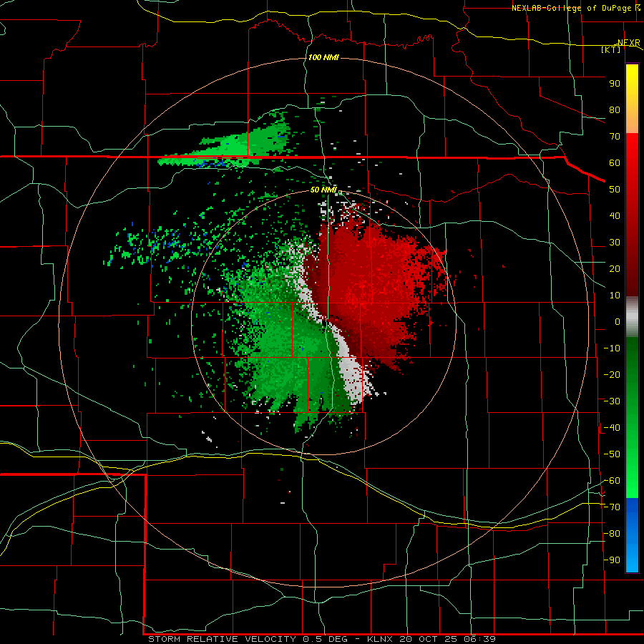Image resolution: width=644 pixels, height=644 pixels.
Task: Click the "-80" value on the velocity scale
Action: point(612,534)
